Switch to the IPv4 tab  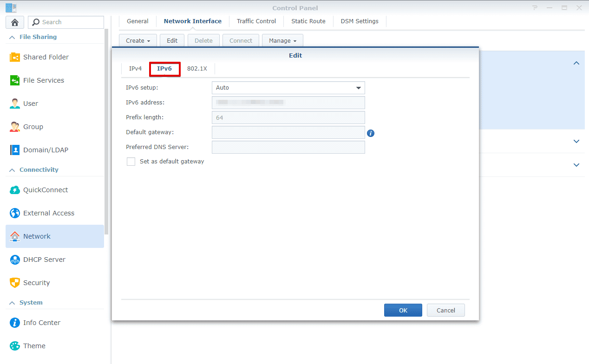[x=135, y=68]
